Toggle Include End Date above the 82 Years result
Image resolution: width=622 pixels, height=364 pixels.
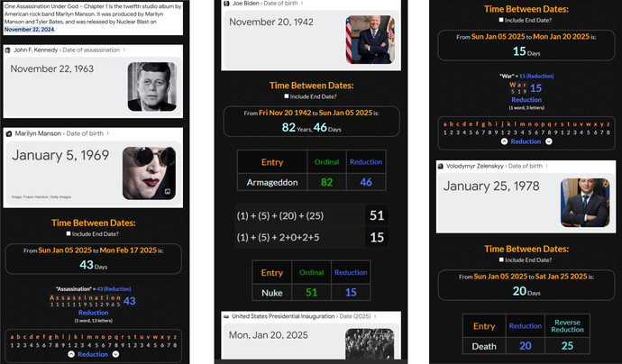click(287, 96)
